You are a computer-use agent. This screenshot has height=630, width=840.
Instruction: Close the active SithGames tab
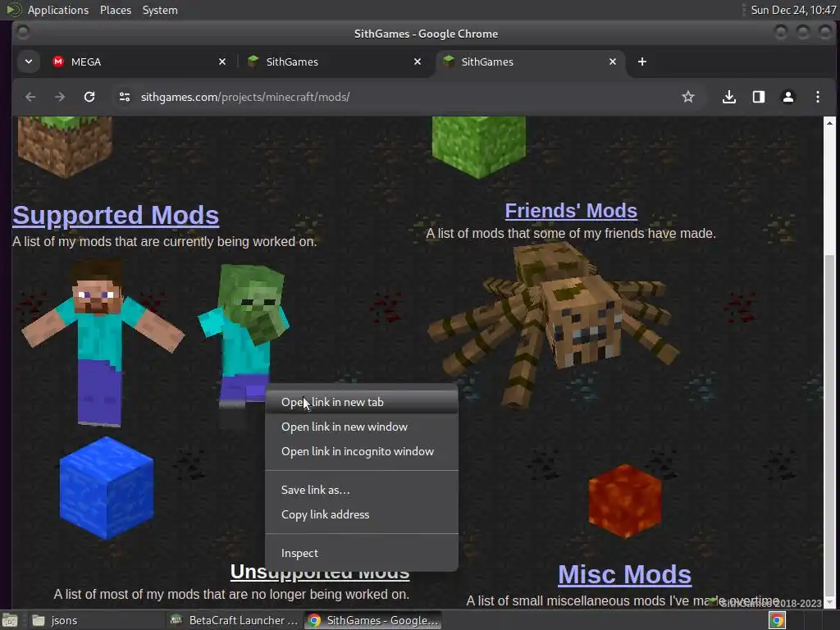pyautogui.click(x=612, y=62)
